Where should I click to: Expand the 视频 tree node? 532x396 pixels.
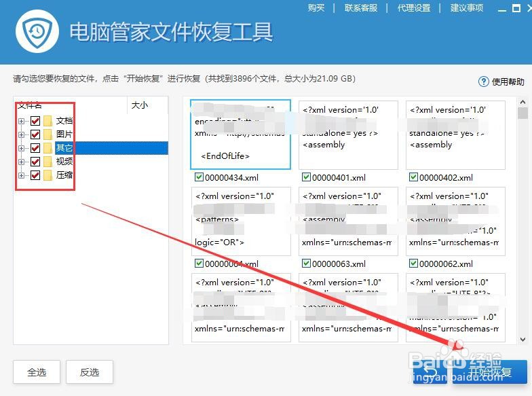tap(22, 162)
